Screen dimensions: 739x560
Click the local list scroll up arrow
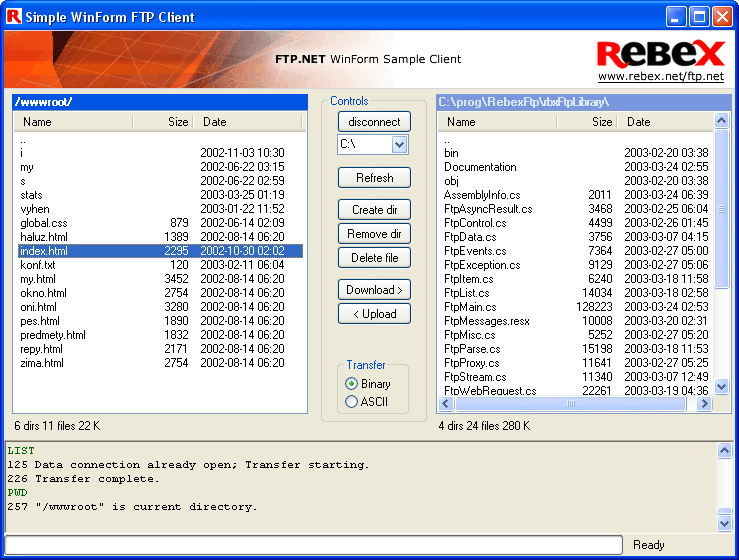pos(721,121)
